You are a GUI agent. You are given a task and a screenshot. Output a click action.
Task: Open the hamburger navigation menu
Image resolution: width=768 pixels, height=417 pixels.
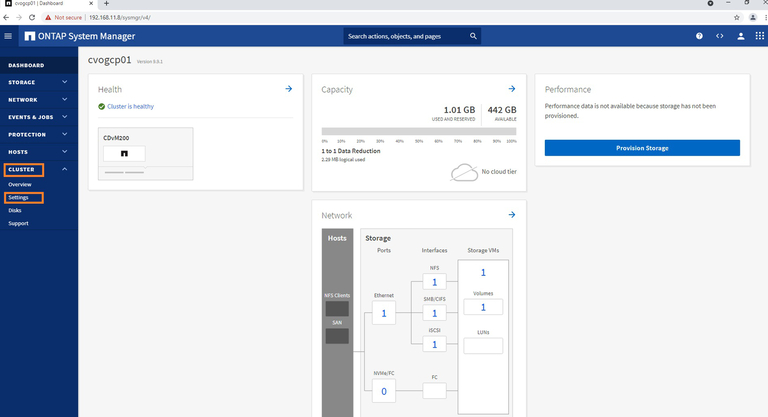point(8,37)
